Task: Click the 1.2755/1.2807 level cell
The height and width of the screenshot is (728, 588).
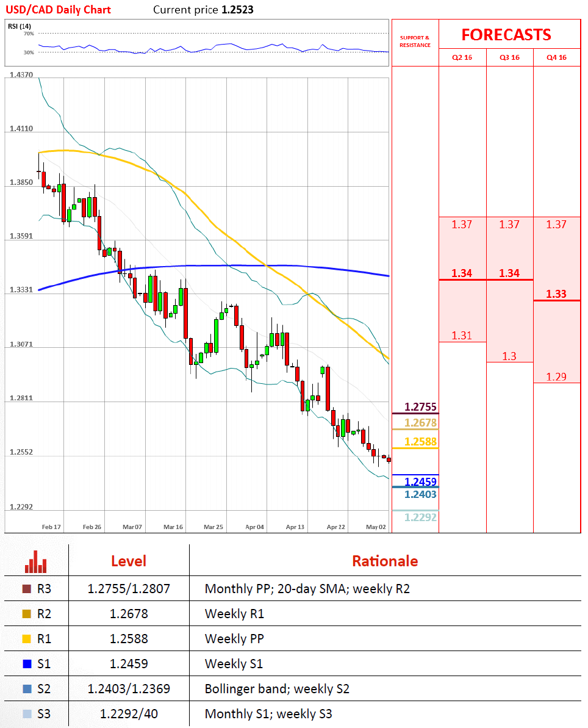Action: (x=129, y=589)
